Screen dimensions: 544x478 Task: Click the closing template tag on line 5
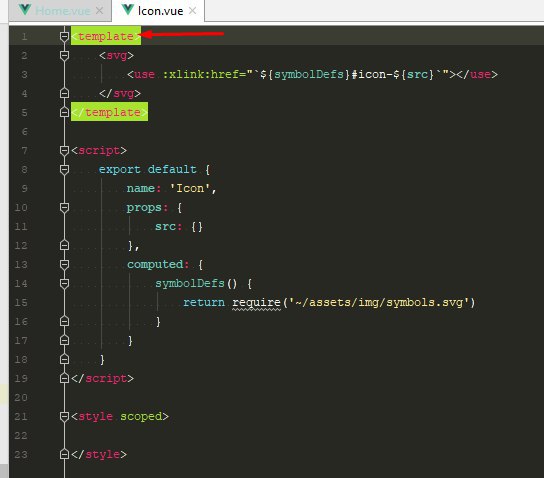coord(109,112)
